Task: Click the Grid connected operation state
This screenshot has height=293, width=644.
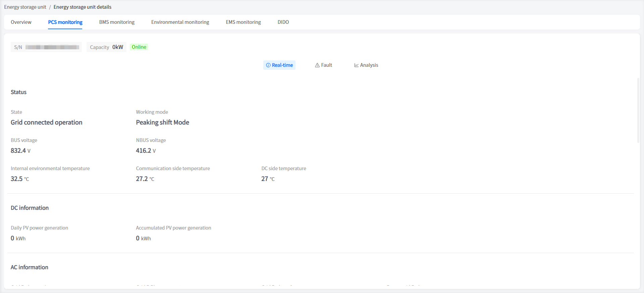Action: click(46, 123)
